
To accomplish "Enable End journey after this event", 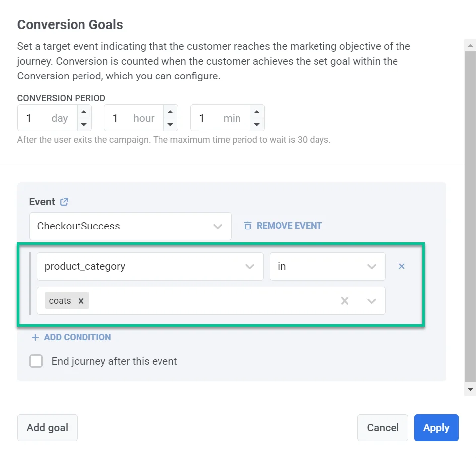I will tap(36, 361).
